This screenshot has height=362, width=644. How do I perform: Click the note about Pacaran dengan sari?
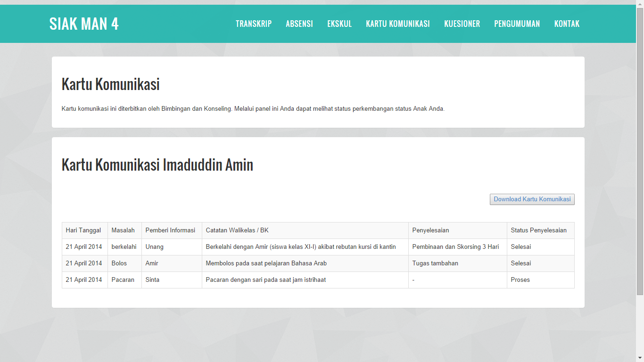pos(266,280)
